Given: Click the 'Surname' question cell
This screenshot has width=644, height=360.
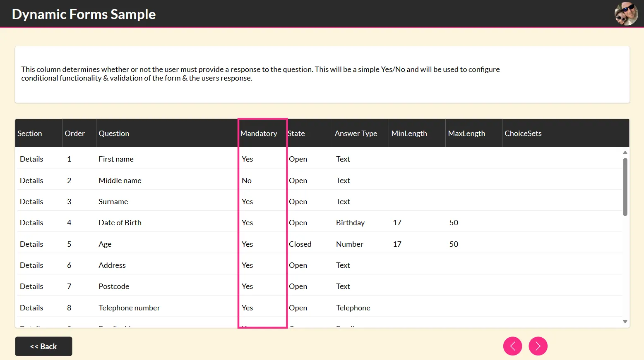Looking at the screenshot, I should [113, 202].
